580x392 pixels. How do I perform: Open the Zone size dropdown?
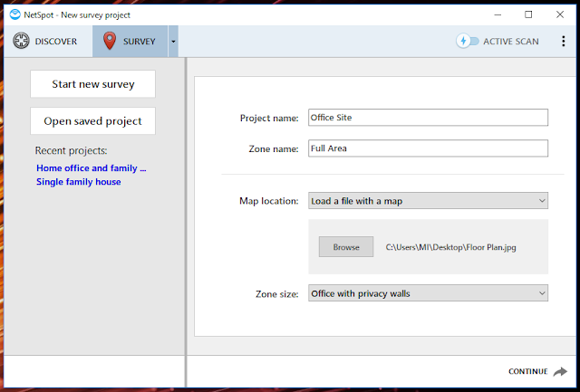pos(428,293)
